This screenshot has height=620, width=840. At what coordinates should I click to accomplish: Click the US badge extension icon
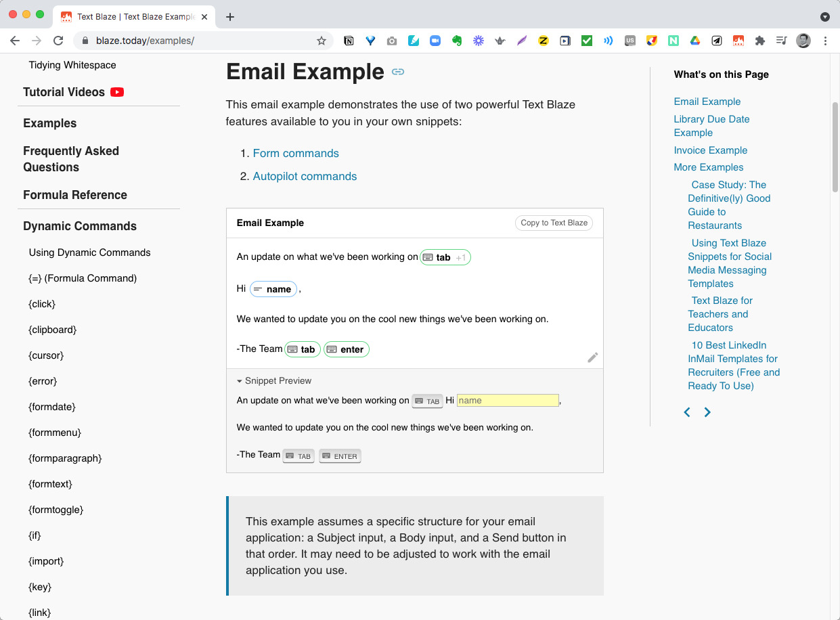tap(630, 41)
